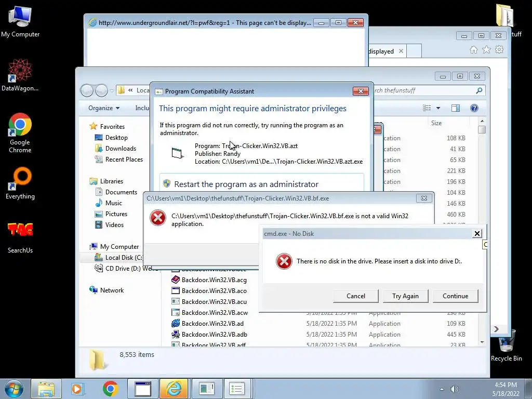Click Cancel in the No Disk dialog

pyautogui.click(x=355, y=296)
